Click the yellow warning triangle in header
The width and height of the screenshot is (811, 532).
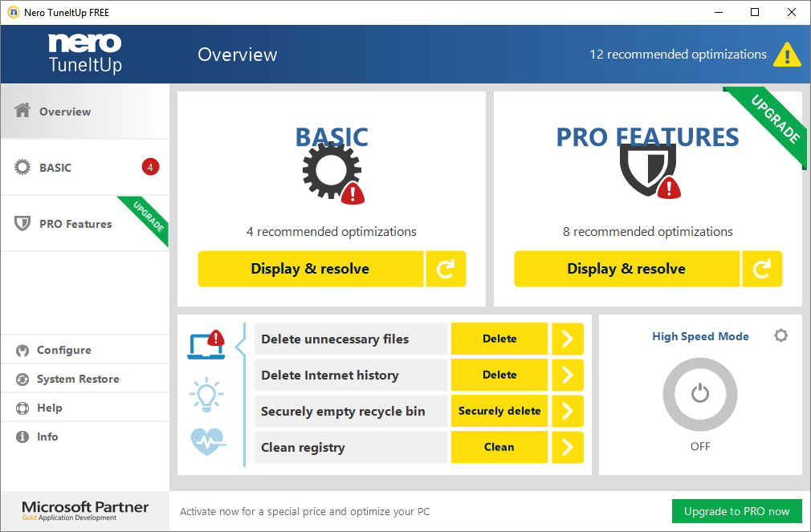(787, 55)
